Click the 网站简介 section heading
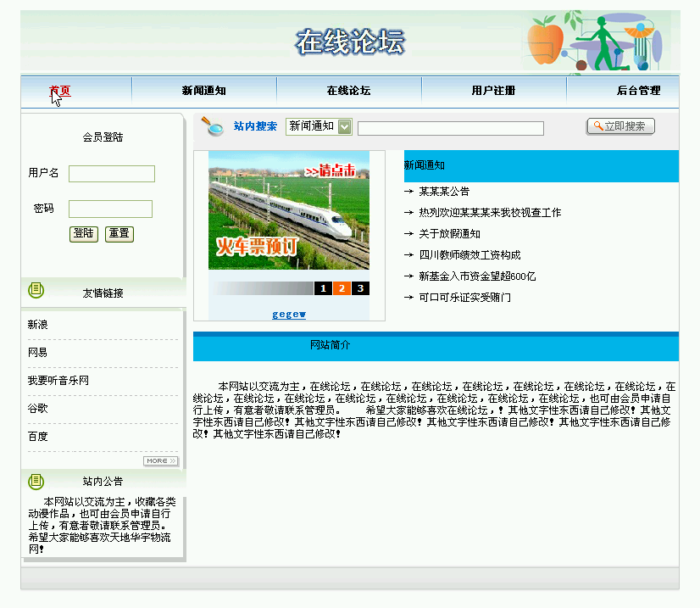Viewport: 700px width, 608px height. click(330, 345)
